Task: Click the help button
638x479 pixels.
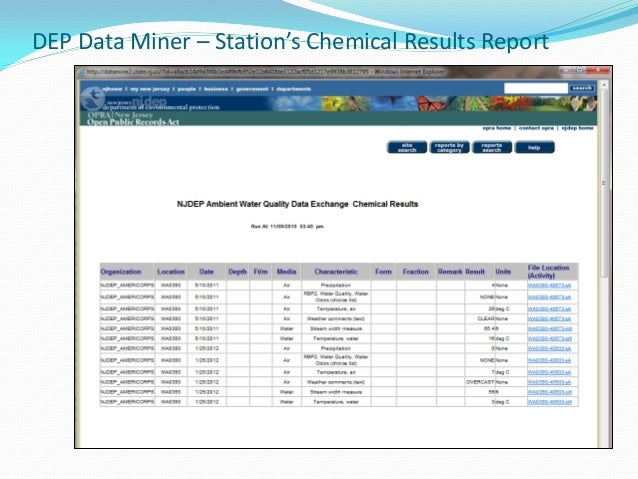Action: pyautogui.click(x=534, y=147)
